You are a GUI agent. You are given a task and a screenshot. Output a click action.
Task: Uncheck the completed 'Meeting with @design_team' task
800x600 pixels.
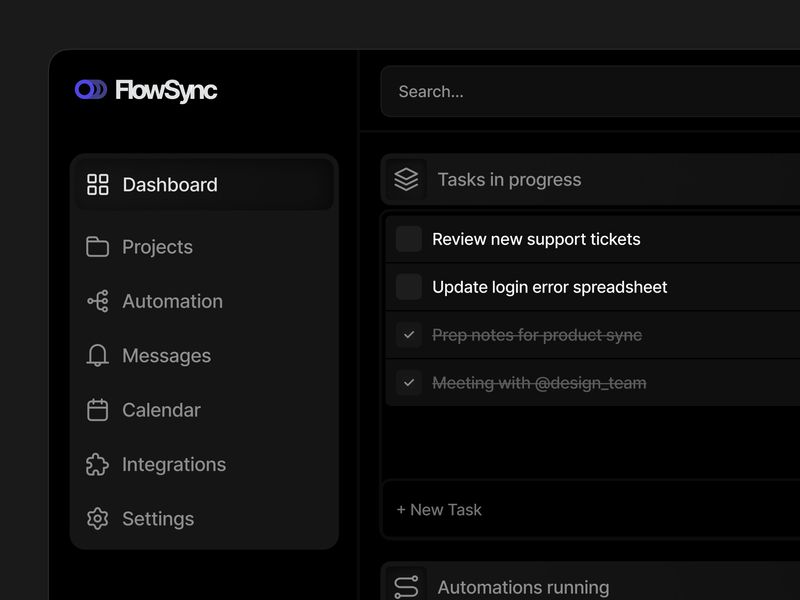408,382
